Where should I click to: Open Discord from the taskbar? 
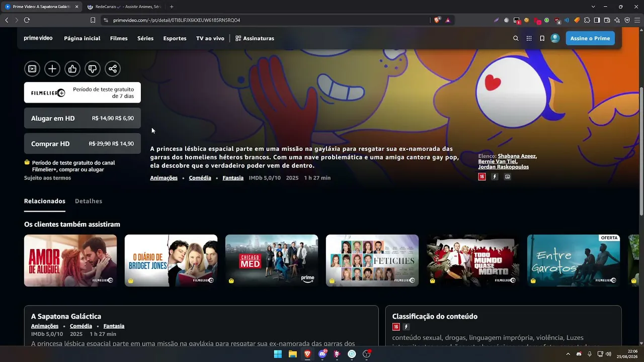point(322,354)
